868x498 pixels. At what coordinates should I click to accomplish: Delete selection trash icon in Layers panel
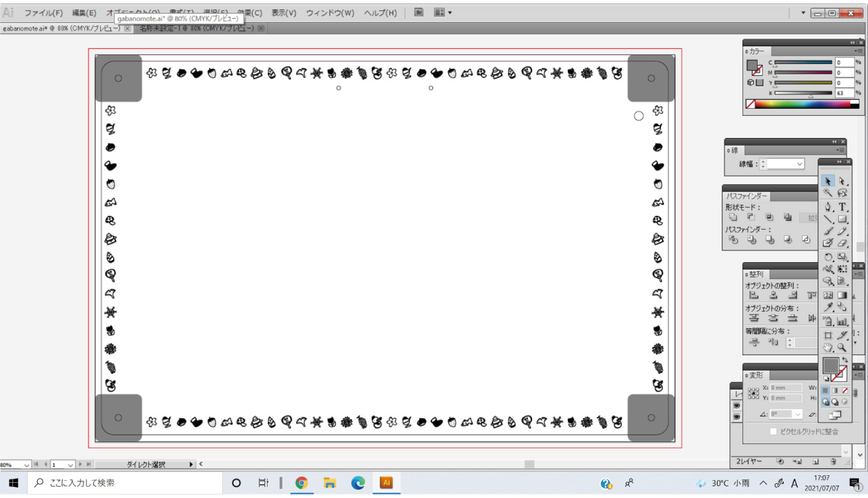click(834, 461)
